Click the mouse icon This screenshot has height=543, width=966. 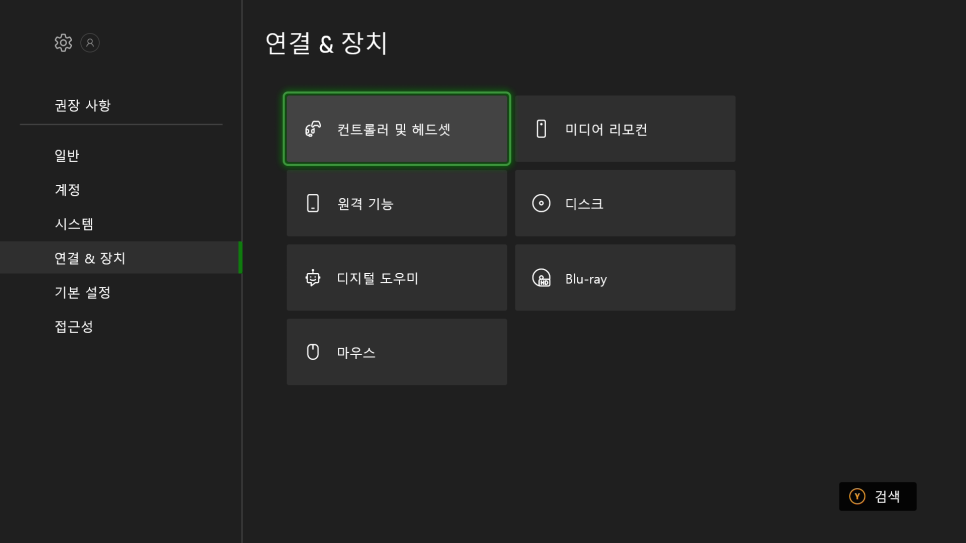tap(313, 352)
